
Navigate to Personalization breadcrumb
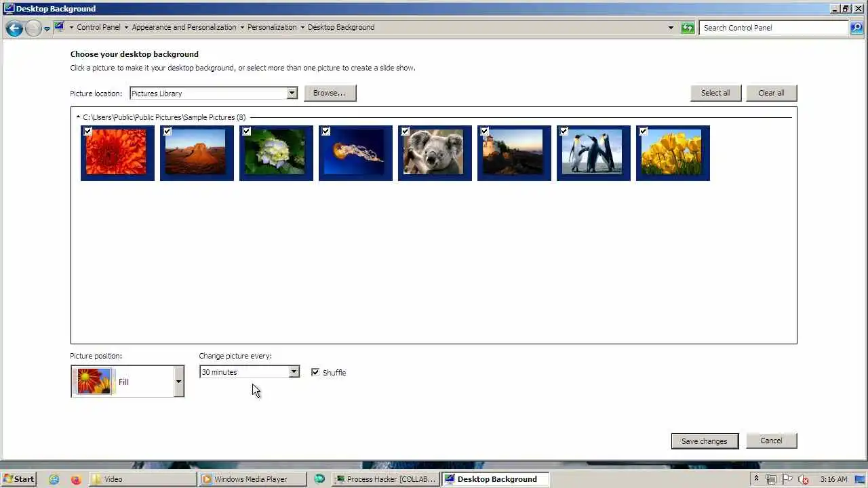[272, 27]
